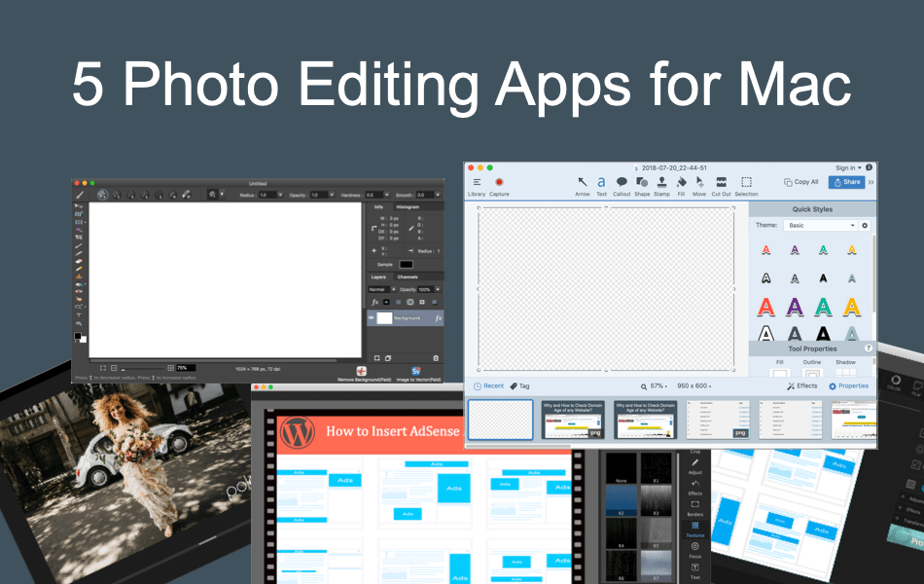Image resolution: width=924 pixels, height=584 pixels.
Task: Click fit-to-screen icon in dark editor status bar
Action: 103,368
